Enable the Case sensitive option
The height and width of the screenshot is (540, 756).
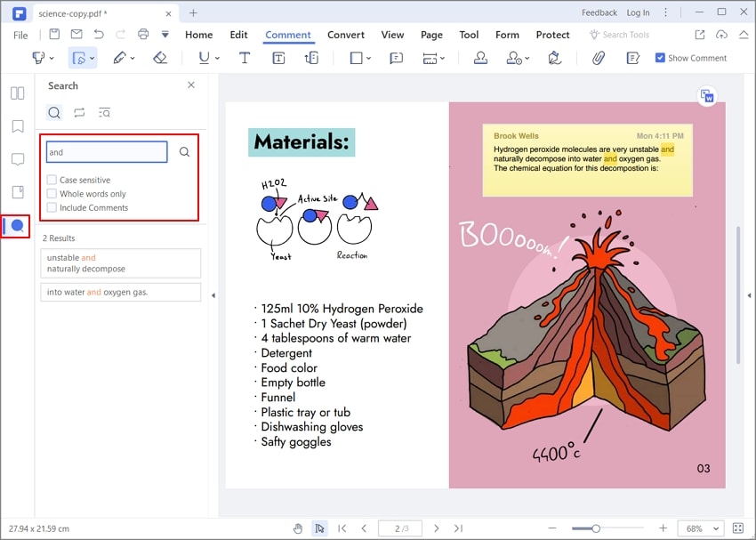pos(52,180)
